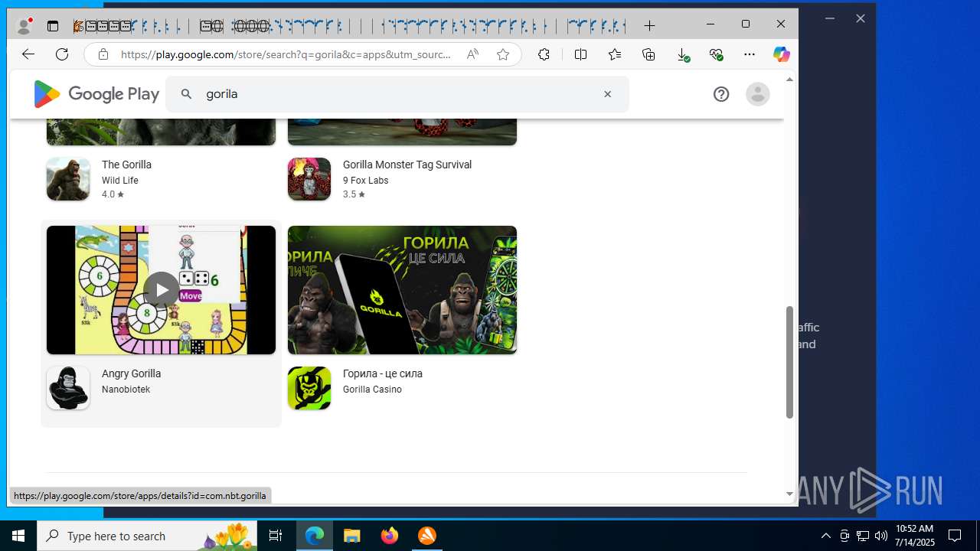Open the browser profile icon
The width and height of the screenshot is (980, 551).
pyautogui.click(x=24, y=26)
